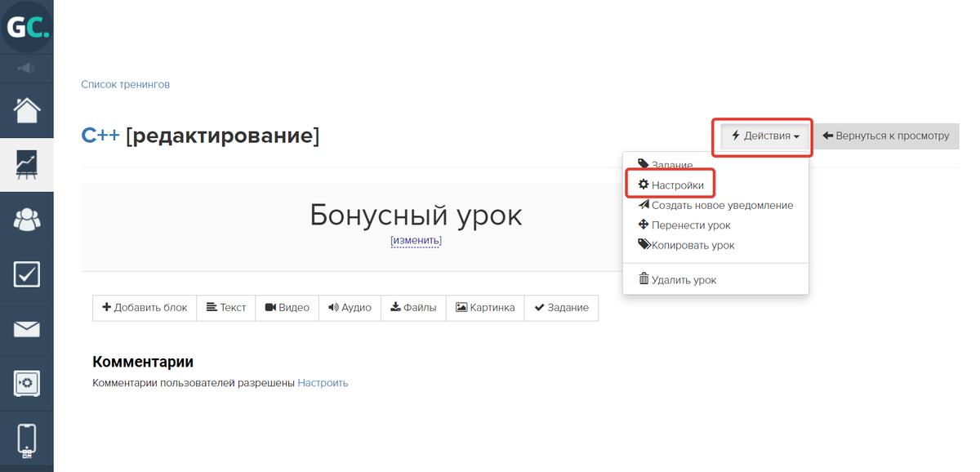Click the GC logo at the top left
Screen dimensions: 980x472
click(x=27, y=26)
